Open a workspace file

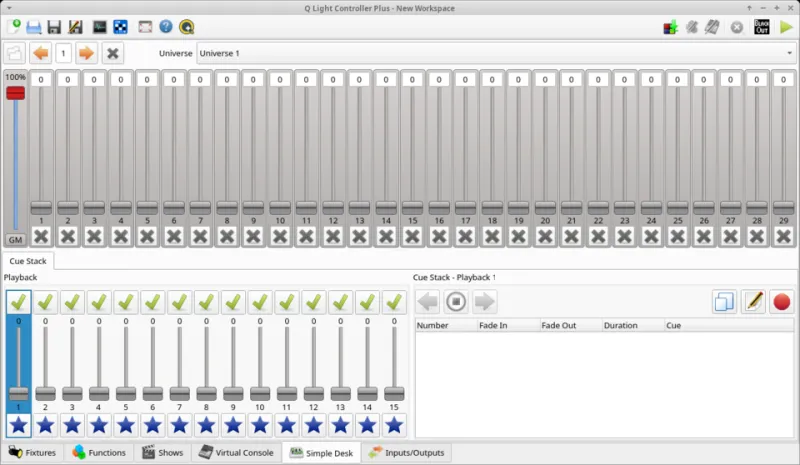[x=34, y=27]
